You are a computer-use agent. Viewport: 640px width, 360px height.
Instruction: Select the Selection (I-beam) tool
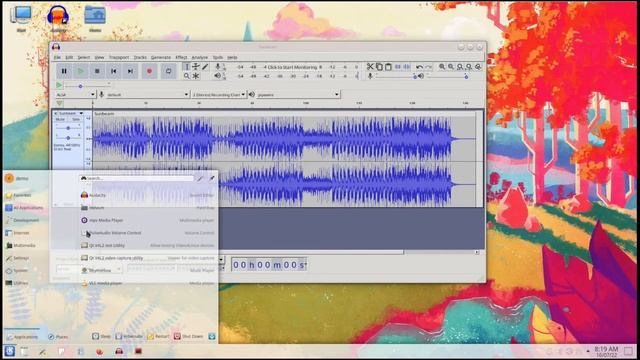(x=187, y=67)
